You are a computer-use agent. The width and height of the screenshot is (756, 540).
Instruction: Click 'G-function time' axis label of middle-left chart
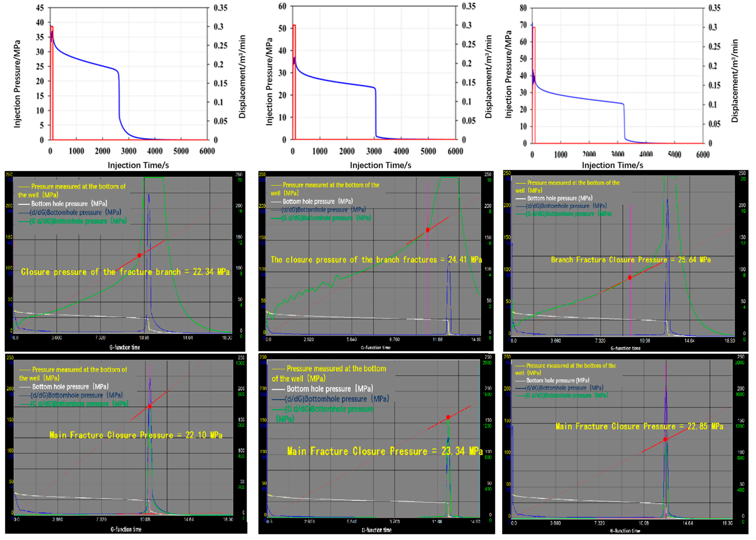coord(125,347)
